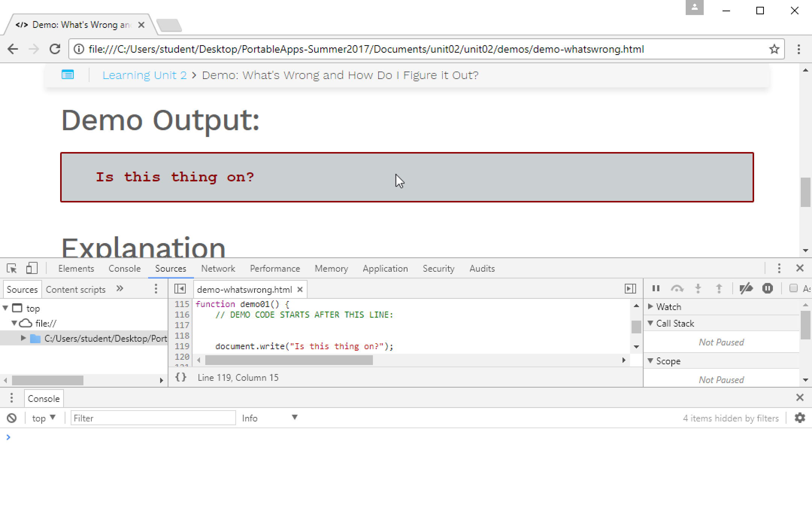Select the inspect element icon
Image resolution: width=812 pixels, height=508 pixels.
[12, 268]
